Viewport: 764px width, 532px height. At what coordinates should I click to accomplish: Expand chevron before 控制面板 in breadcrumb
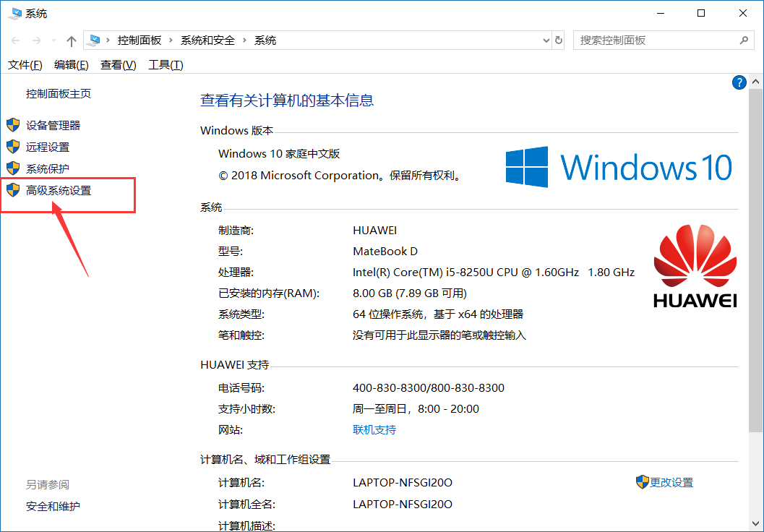coord(108,40)
